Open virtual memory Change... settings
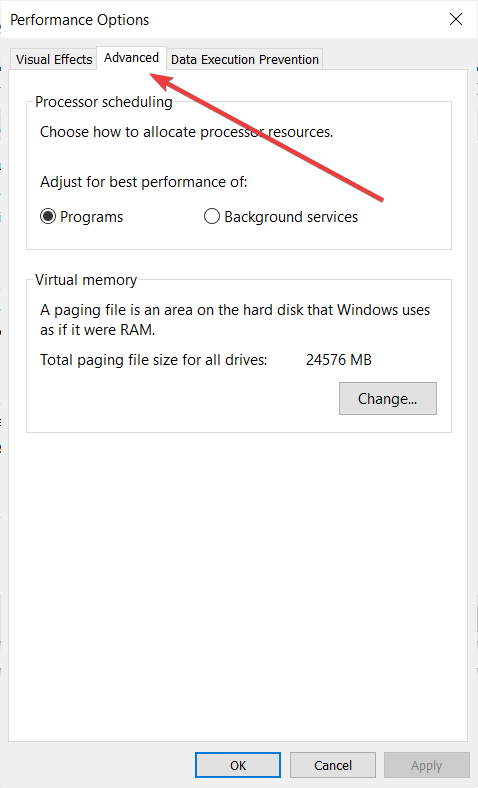The width and height of the screenshot is (478, 788). 388,399
